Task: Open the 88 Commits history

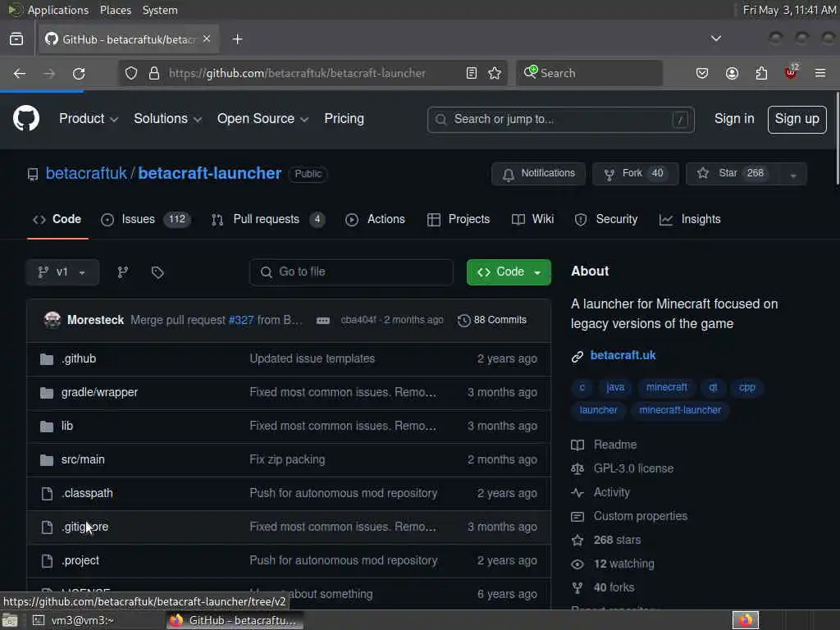Action: 492,321
